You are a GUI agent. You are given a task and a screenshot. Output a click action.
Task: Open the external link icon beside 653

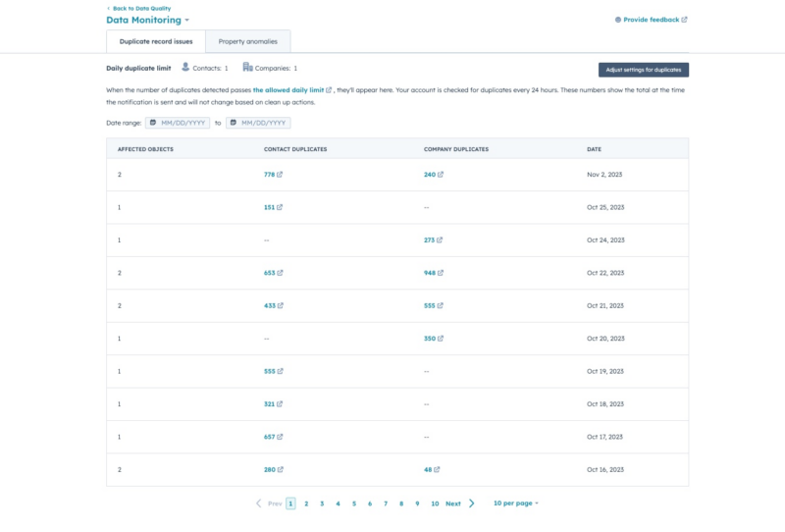281,273
